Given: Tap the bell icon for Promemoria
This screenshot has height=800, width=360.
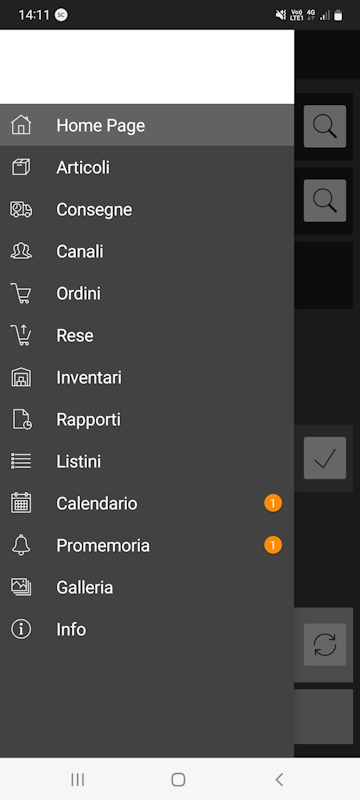Looking at the screenshot, I should coord(21,545).
